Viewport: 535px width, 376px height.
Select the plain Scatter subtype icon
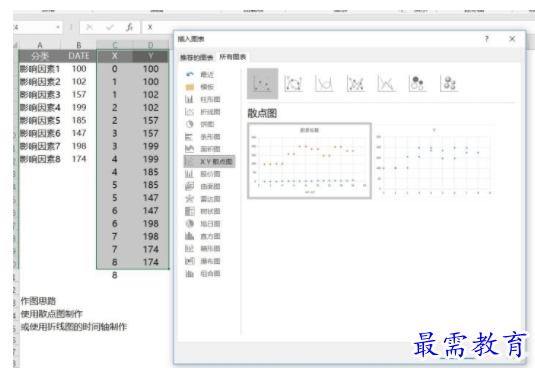(262, 84)
